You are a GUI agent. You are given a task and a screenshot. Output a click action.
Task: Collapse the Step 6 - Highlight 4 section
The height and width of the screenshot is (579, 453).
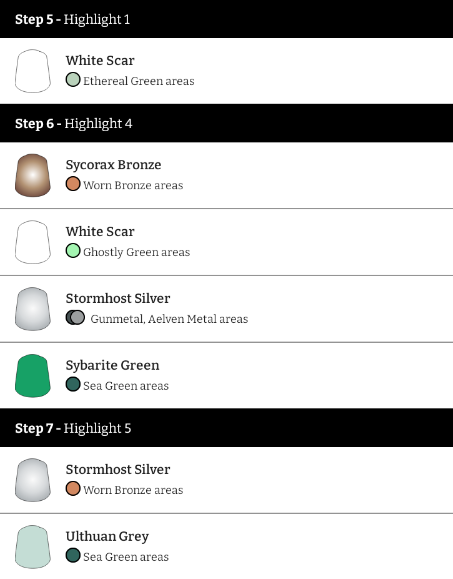[226, 123]
